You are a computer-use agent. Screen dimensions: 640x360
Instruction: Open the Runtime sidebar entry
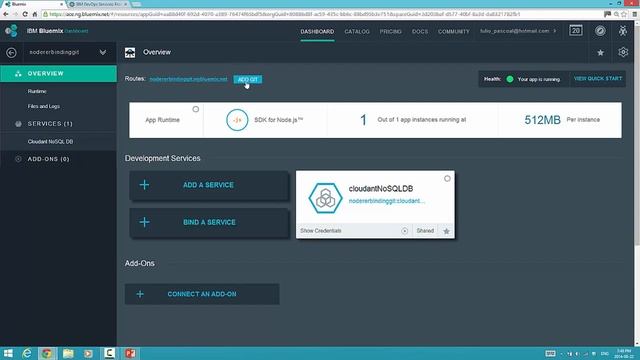(x=37, y=91)
